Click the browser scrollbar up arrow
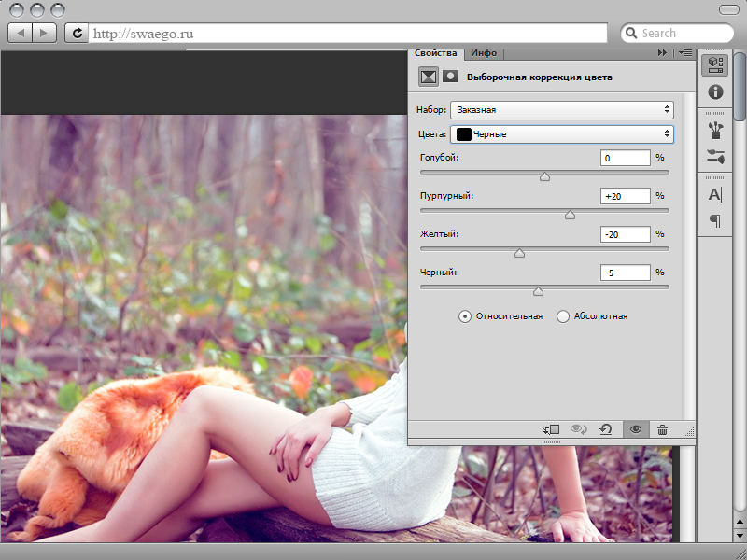Viewport: 747px width, 560px height. (x=740, y=522)
